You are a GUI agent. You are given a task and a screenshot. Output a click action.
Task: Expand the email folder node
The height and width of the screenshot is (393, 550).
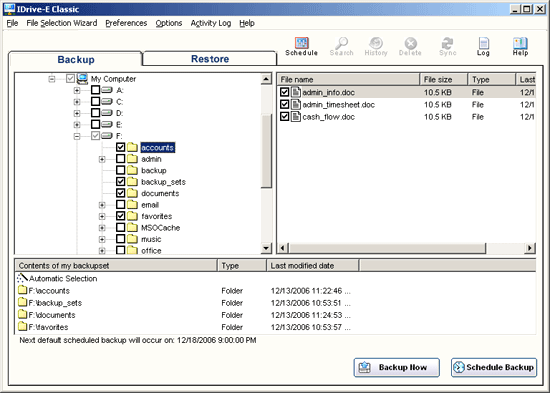click(x=102, y=205)
